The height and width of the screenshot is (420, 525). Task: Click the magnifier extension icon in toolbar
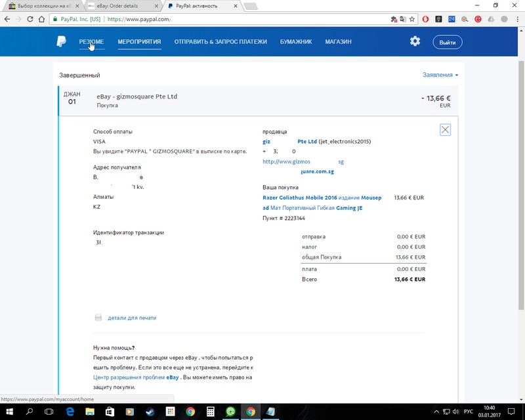click(465, 19)
